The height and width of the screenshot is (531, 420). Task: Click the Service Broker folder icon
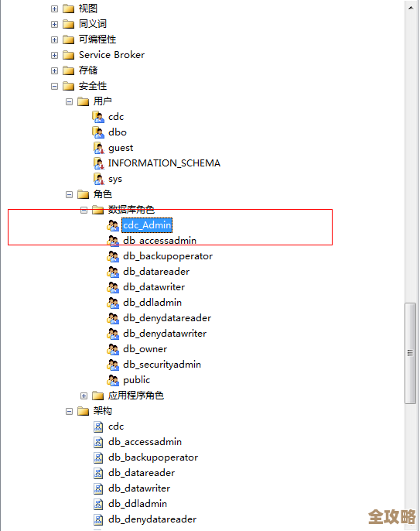(68, 55)
